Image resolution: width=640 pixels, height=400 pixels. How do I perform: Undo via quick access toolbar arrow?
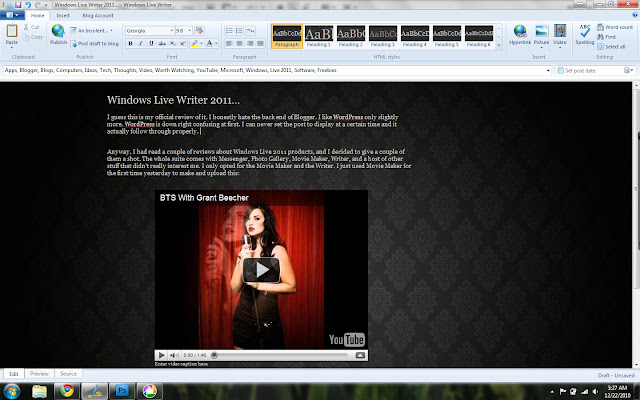[28, 5]
